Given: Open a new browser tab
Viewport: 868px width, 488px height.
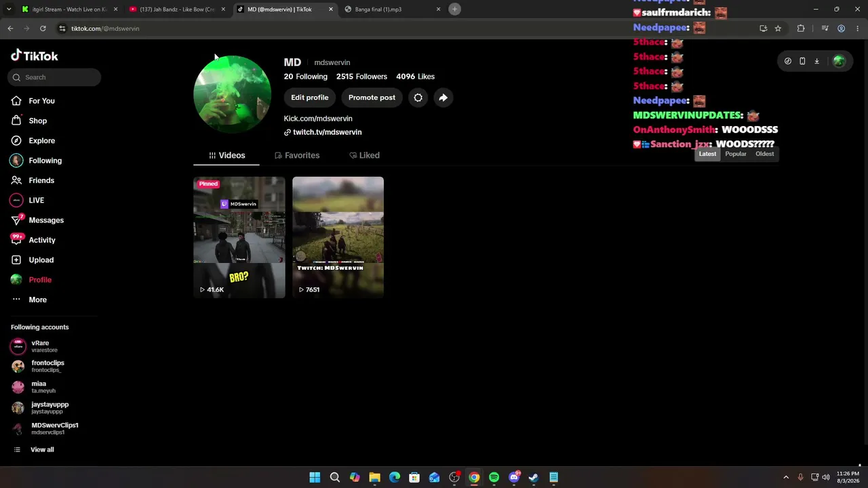Looking at the screenshot, I should click(455, 9).
